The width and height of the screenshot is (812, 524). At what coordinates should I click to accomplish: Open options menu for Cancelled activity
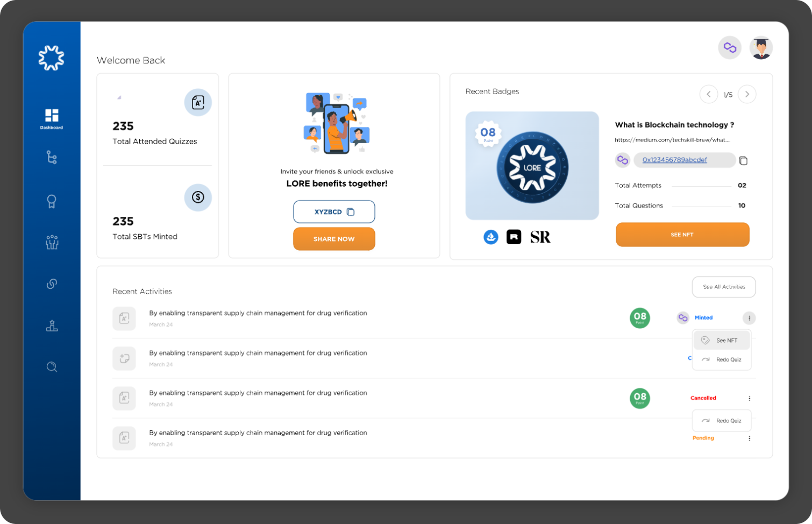tap(749, 399)
